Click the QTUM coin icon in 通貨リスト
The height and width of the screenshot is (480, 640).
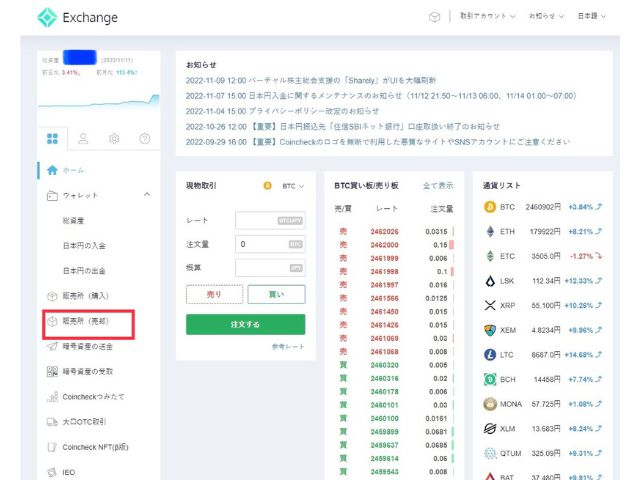tap(490, 453)
